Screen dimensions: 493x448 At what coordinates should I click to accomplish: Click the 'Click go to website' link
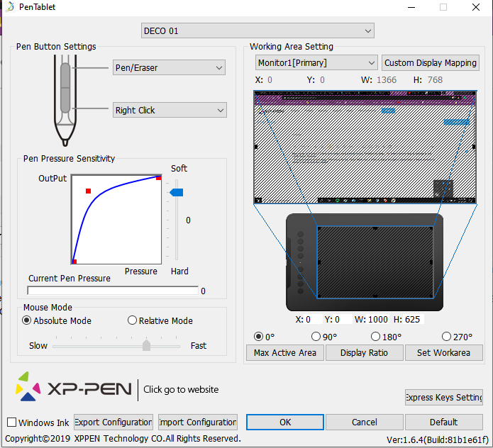(181, 389)
